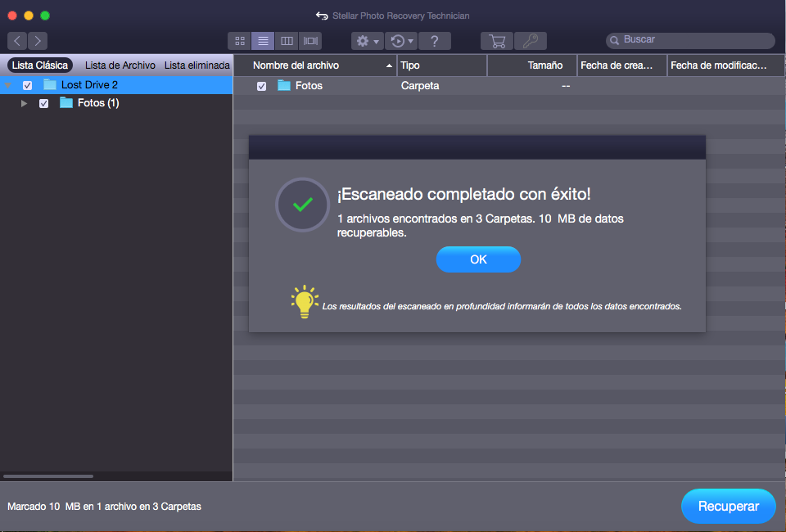Click the Fotos folder icon in file list

[x=284, y=86]
